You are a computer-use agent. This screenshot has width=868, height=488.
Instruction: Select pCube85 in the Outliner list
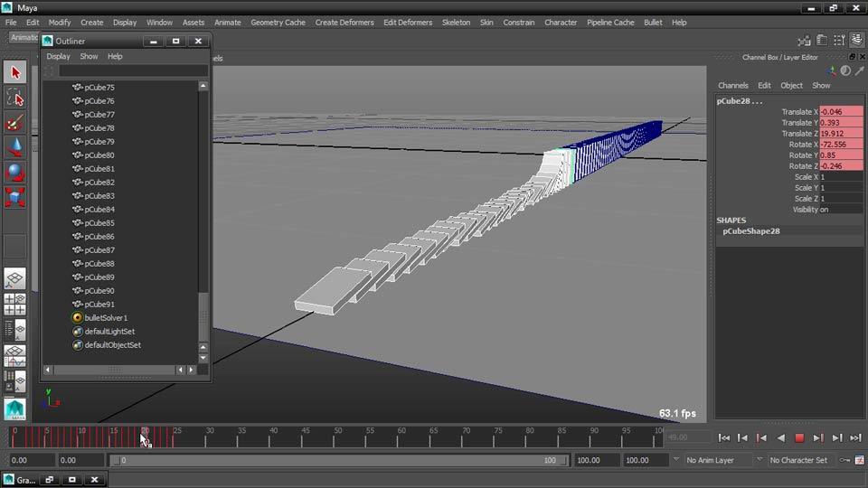[99, 223]
